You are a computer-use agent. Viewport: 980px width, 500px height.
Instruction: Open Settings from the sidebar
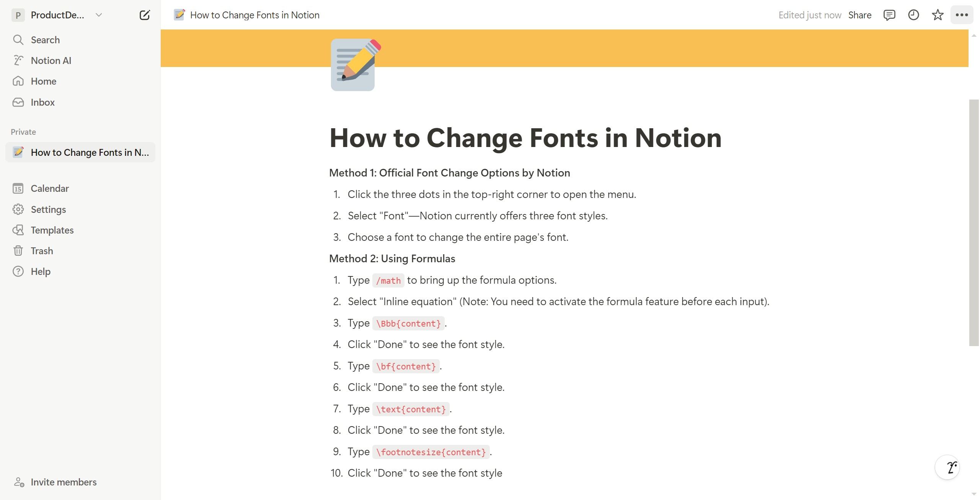pos(80,209)
